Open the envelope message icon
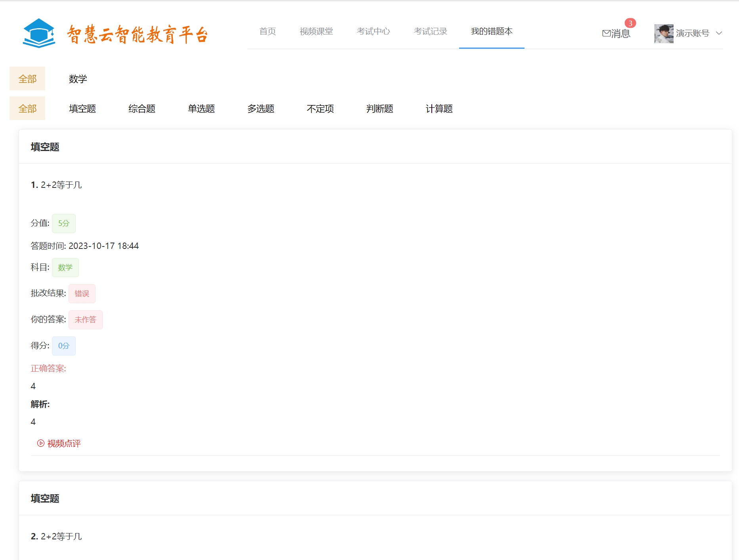Screen dimensions: 739x560 606,34
